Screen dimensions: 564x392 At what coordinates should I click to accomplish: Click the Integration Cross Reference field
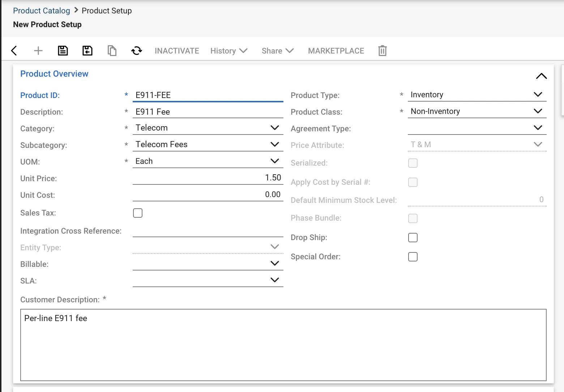208,231
